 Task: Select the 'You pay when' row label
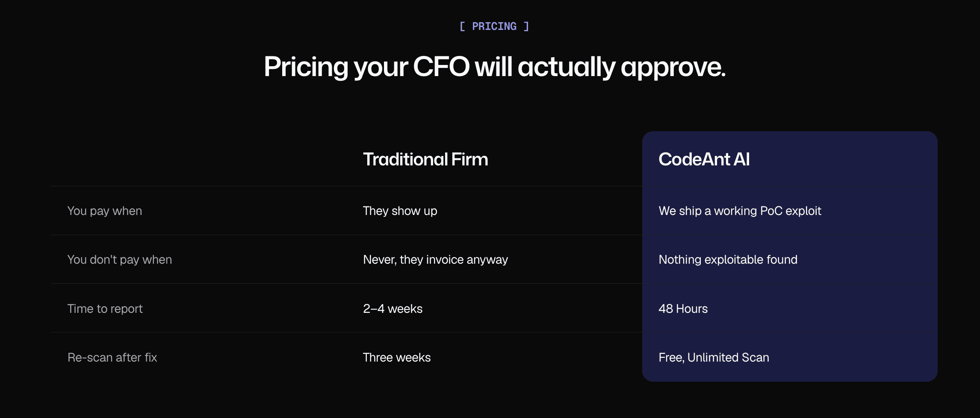coord(105,211)
